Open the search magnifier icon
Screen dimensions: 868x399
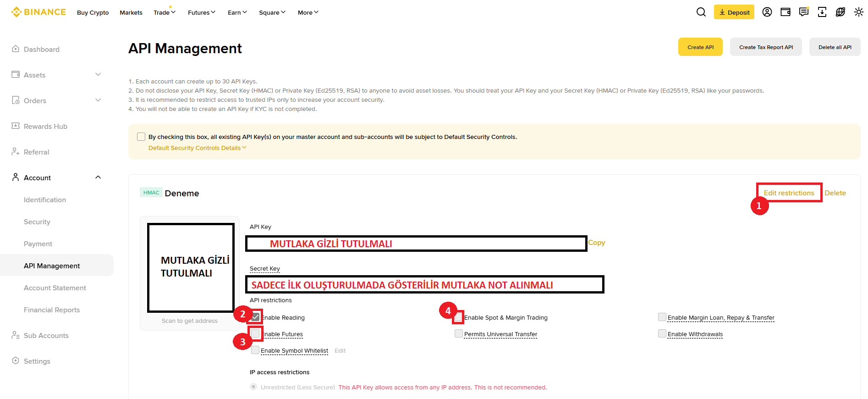pyautogui.click(x=701, y=12)
